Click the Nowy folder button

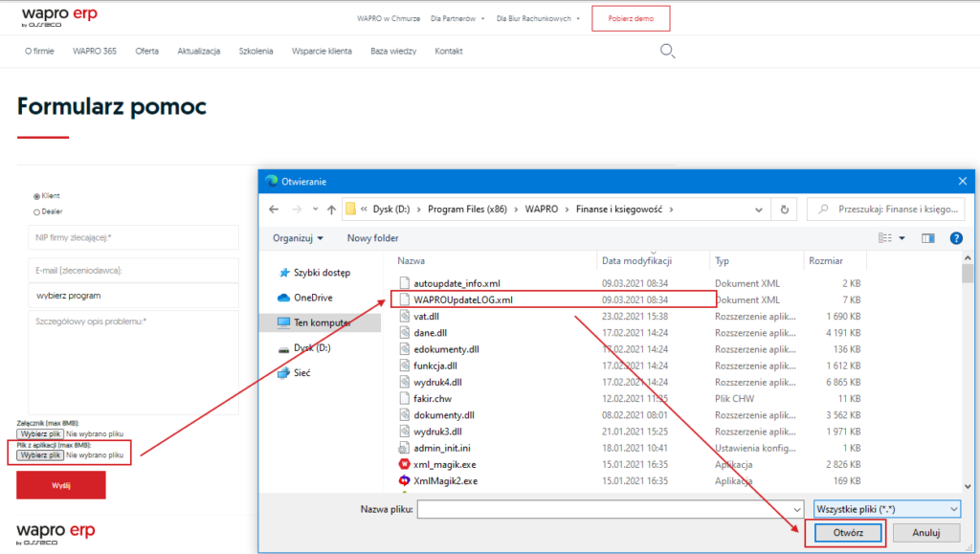372,238
